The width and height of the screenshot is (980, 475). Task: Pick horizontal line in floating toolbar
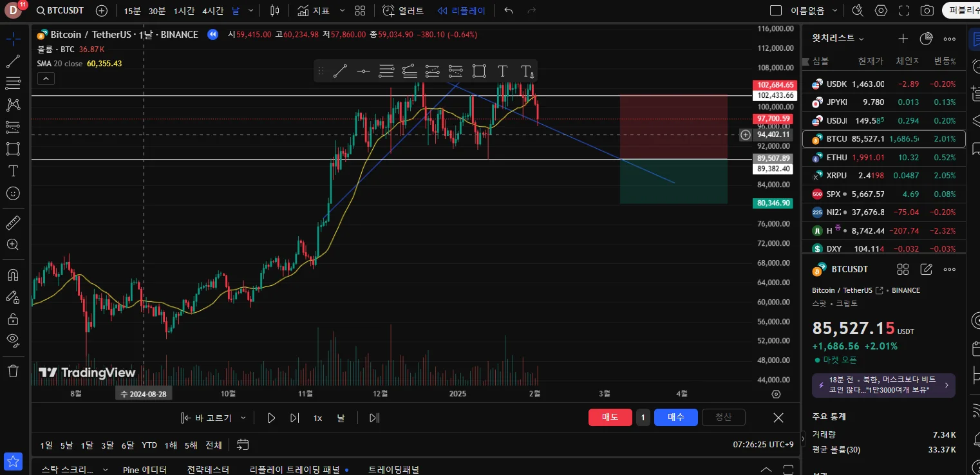[364, 71]
